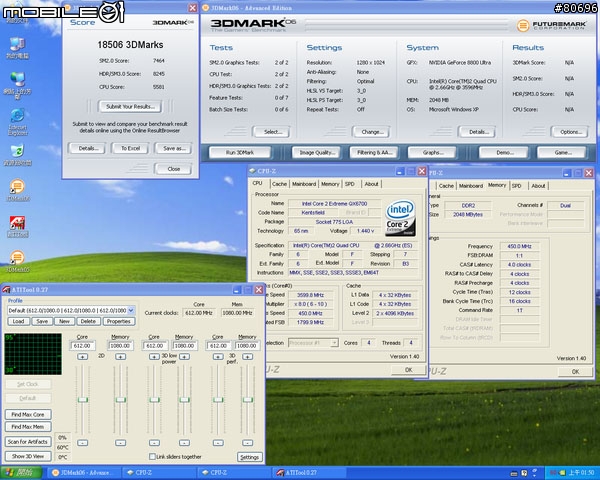This screenshot has height=480, width=600.
Task: Enable Link sliders together checkbox
Action: pos(152,456)
